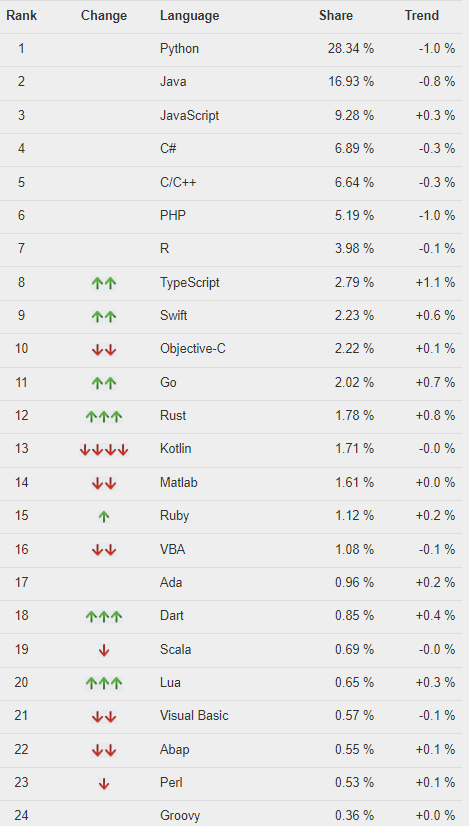This screenshot has width=469, height=826.
Task: Click the single green up arrow by Ruby
Action: (x=104, y=517)
